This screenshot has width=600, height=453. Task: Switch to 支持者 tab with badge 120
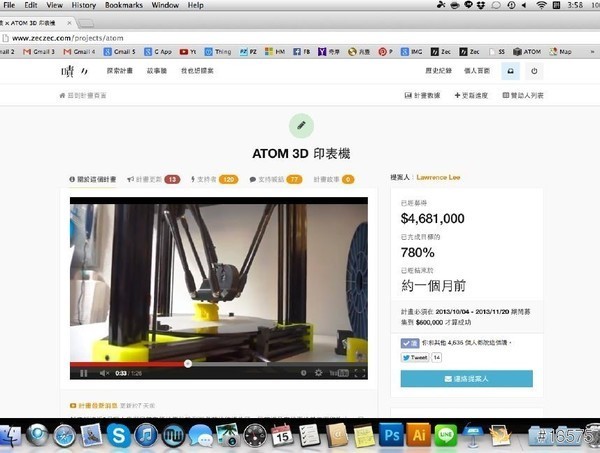point(214,179)
